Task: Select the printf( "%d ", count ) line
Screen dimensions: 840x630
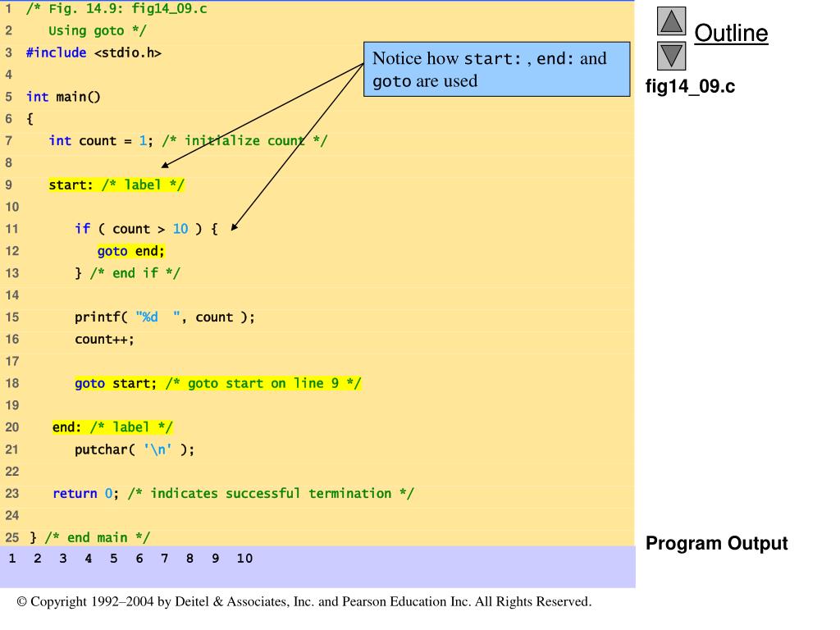Action: pos(164,317)
